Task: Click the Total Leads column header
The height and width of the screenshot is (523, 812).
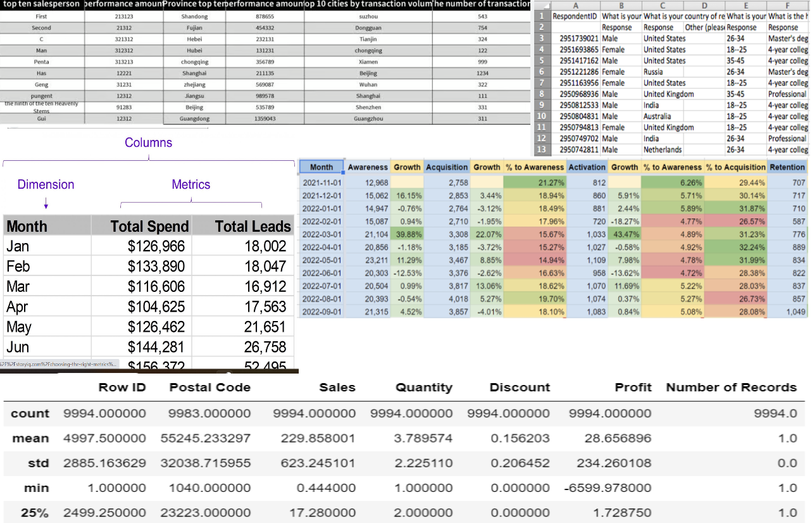Action: [253, 226]
